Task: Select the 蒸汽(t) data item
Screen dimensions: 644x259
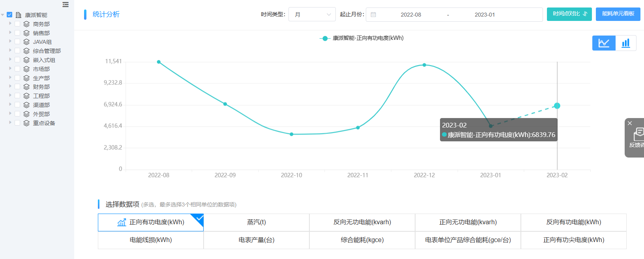Action: tap(256, 222)
